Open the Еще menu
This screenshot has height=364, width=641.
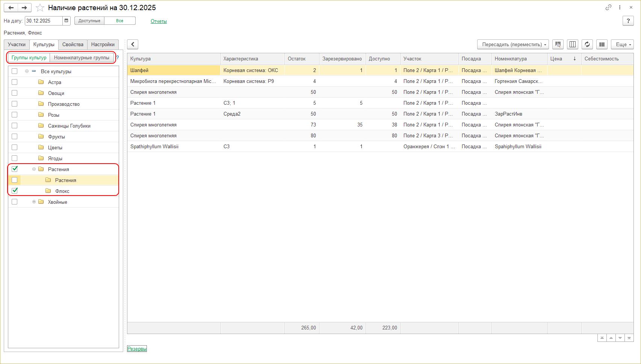[x=622, y=44]
